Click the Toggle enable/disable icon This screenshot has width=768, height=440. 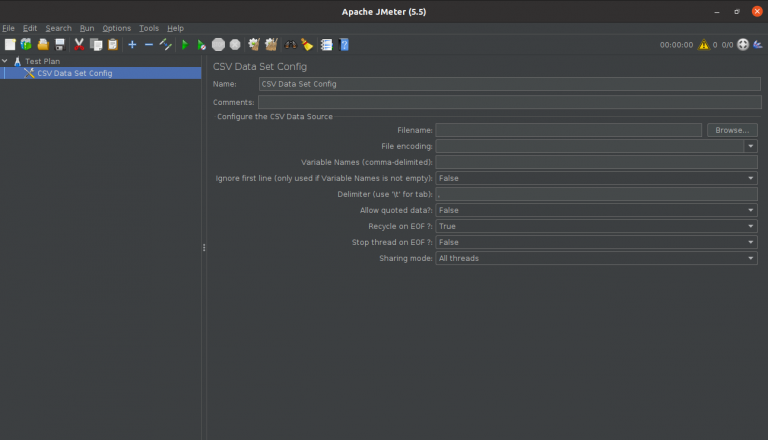point(166,45)
